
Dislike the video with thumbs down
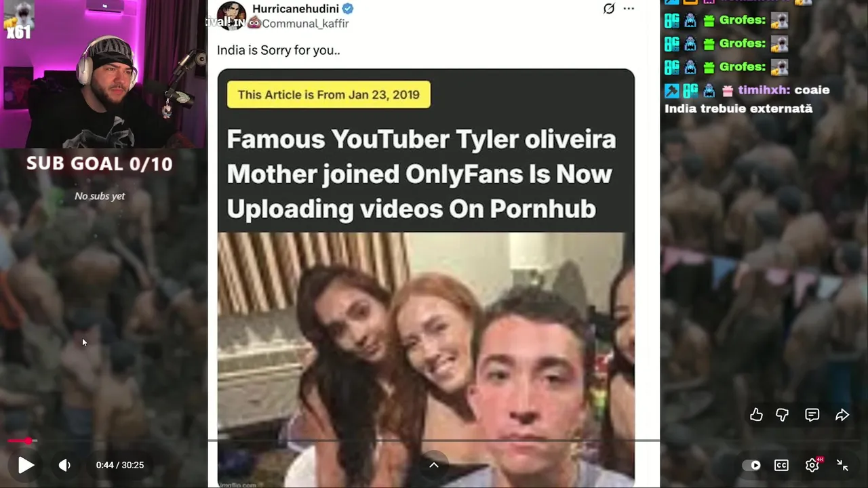click(x=782, y=415)
